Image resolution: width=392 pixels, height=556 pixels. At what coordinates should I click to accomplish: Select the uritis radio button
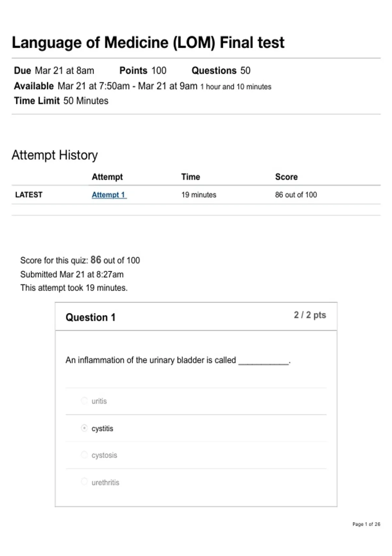click(x=84, y=401)
